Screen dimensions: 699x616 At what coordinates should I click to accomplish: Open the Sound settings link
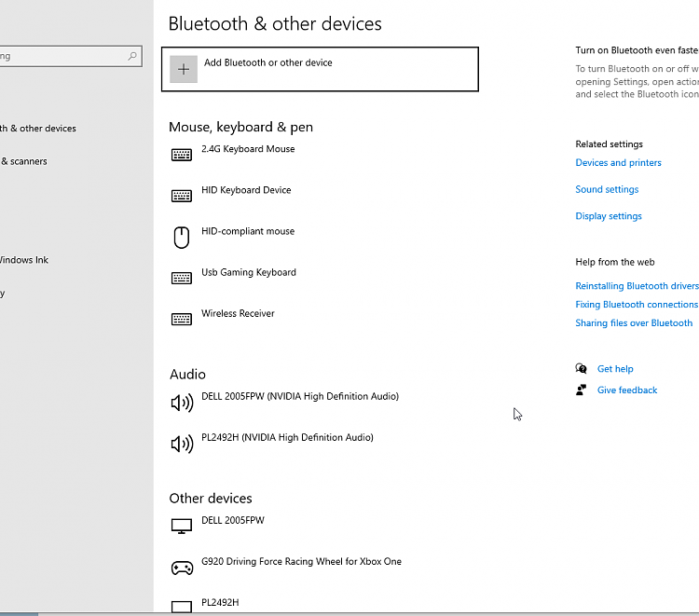[607, 189]
